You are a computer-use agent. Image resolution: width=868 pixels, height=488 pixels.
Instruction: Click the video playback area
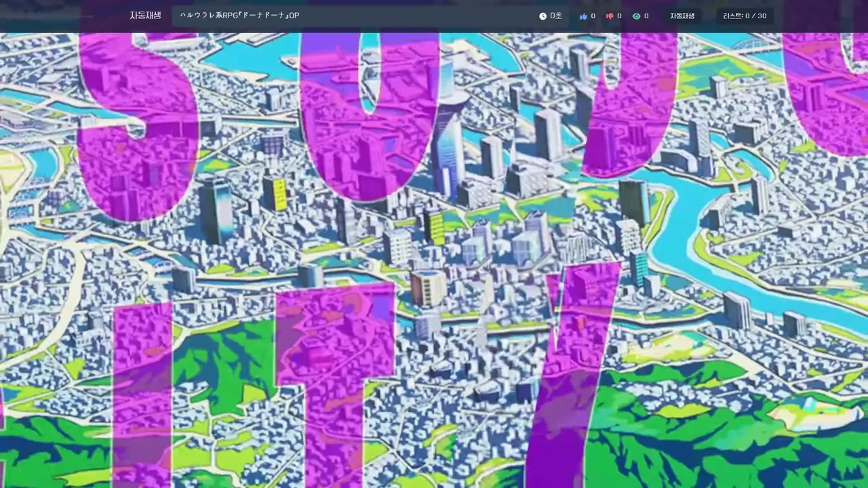pos(434,260)
